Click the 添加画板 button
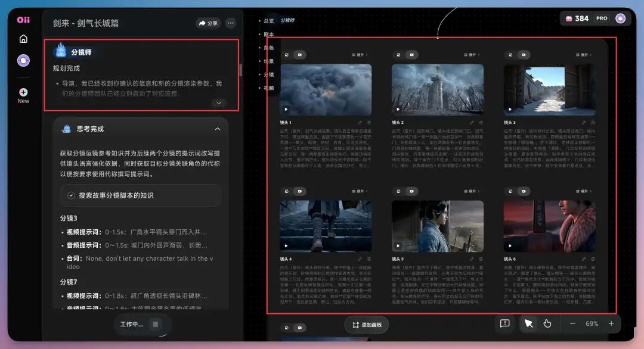Viewport: 644px width, 349px height. [367, 325]
